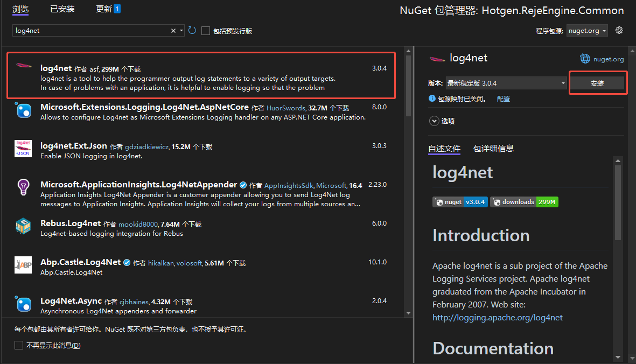Click the downloads 299M badge
Image resolution: width=636 pixels, height=364 pixels.
[524, 202]
